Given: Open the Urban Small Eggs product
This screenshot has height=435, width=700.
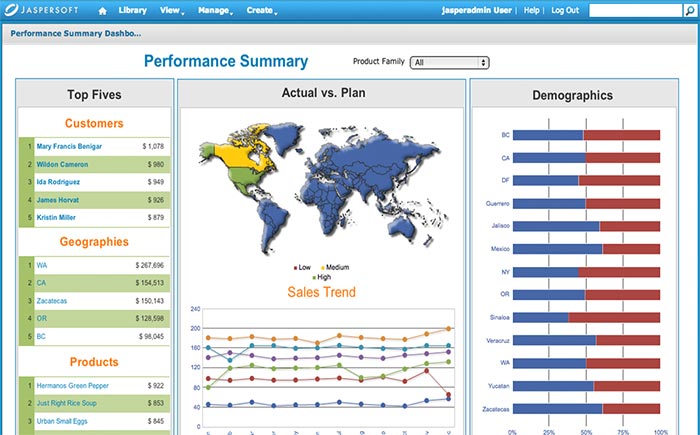Looking at the screenshot, I should (62, 421).
